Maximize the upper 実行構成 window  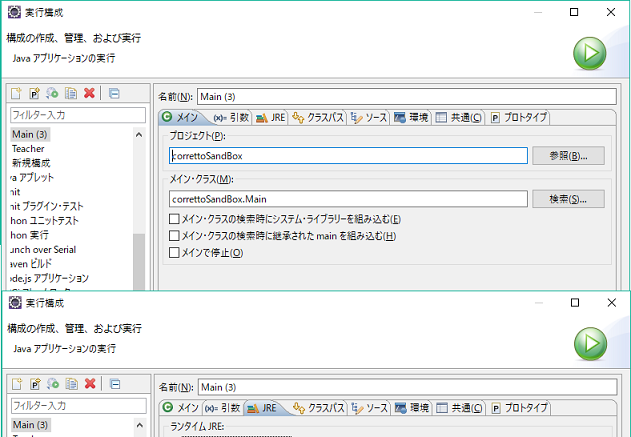click(x=574, y=12)
